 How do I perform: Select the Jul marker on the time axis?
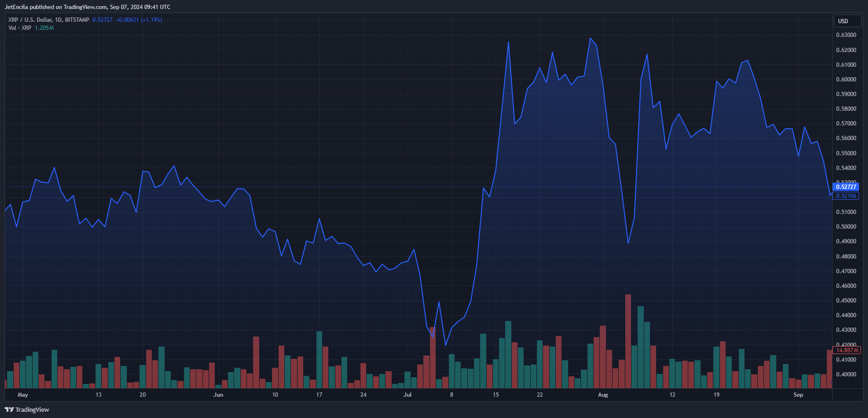(x=407, y=395)
